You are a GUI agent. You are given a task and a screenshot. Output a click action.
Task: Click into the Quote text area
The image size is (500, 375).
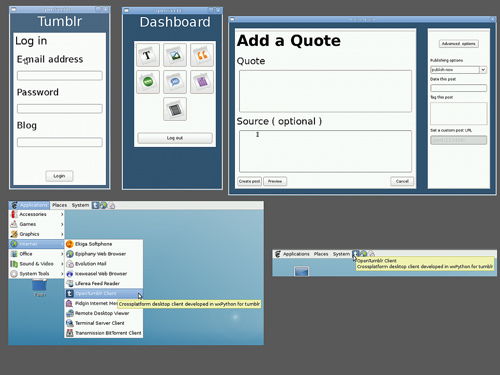(x=325, y=91)
